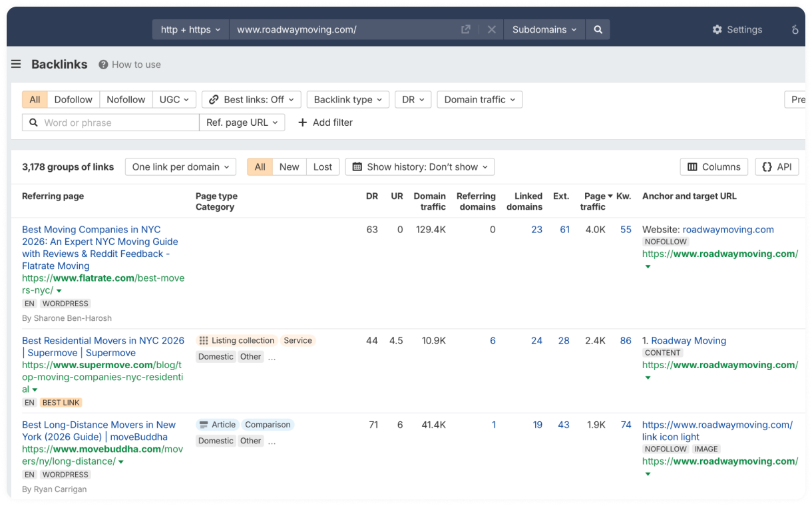Viewport: 812px width, 506px height.
Task: Open the hamburger menu beside Backlinks
Action: pyautogui.click(x=16, y=64)
